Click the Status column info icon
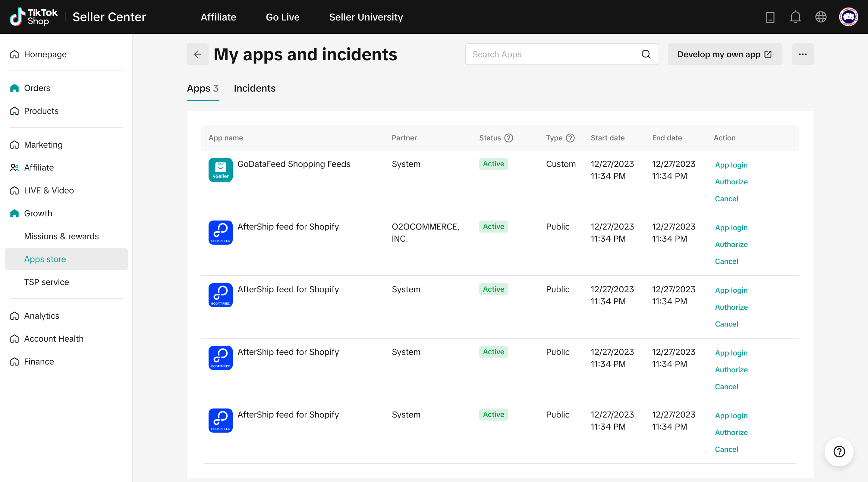 (x=508, y=138)
